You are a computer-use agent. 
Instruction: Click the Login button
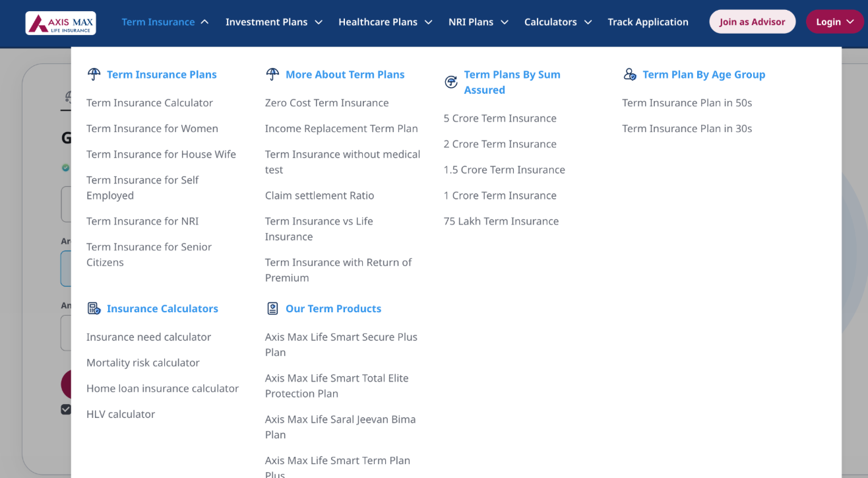(x=828, y=21)
